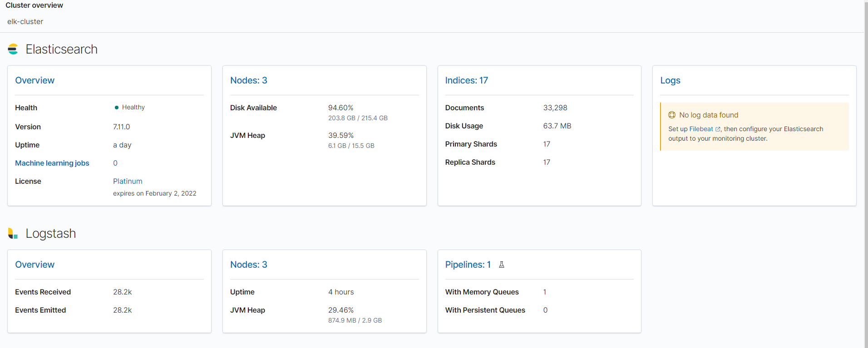868x348 pixels.
Task: Click the Events Received label
Action: tap(43, 292)
